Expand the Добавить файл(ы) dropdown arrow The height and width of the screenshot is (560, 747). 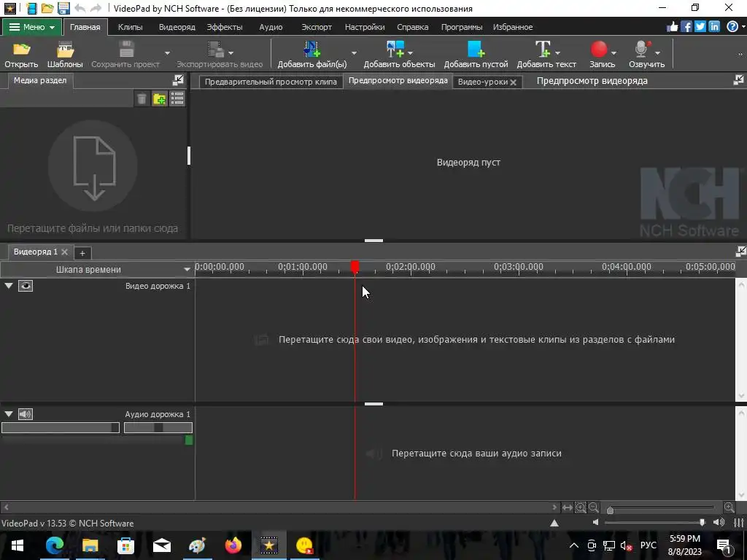click(354, 52)
